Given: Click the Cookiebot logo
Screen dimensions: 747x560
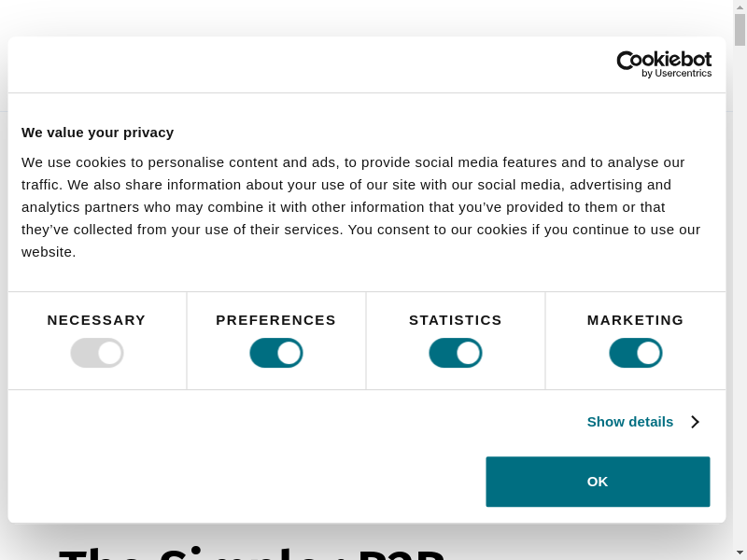Looking at the screenshot, I should pyautogui.click(x=664, y=63).
